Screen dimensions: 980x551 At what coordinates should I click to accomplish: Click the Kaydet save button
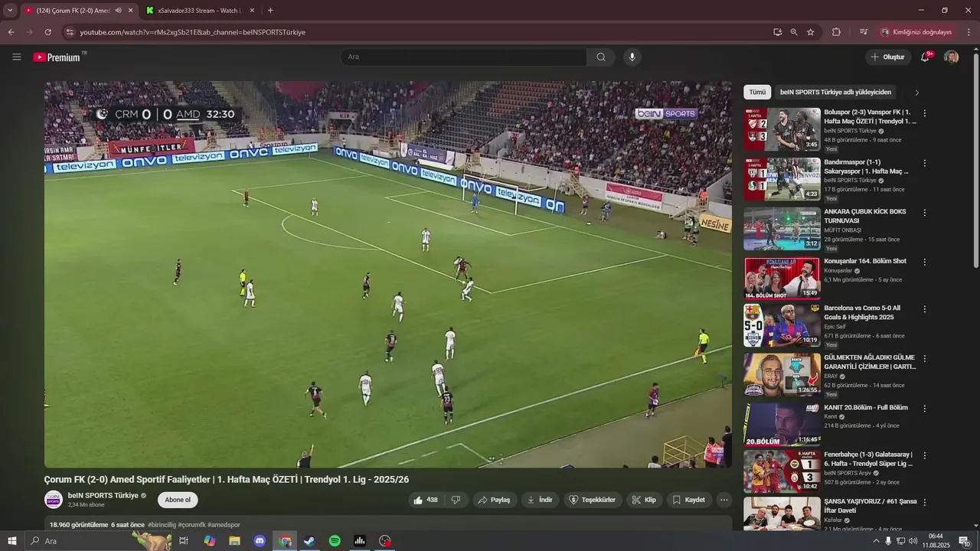click(x=689, y=500)
